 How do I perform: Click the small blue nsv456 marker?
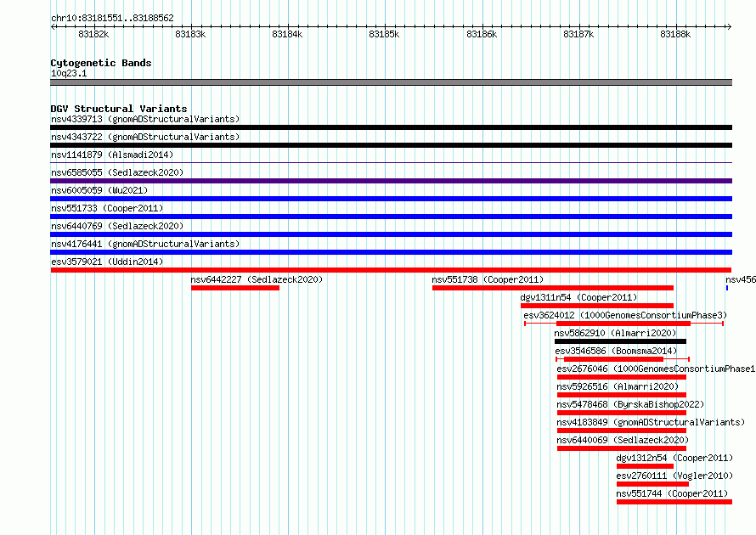(x=727, y=288)
